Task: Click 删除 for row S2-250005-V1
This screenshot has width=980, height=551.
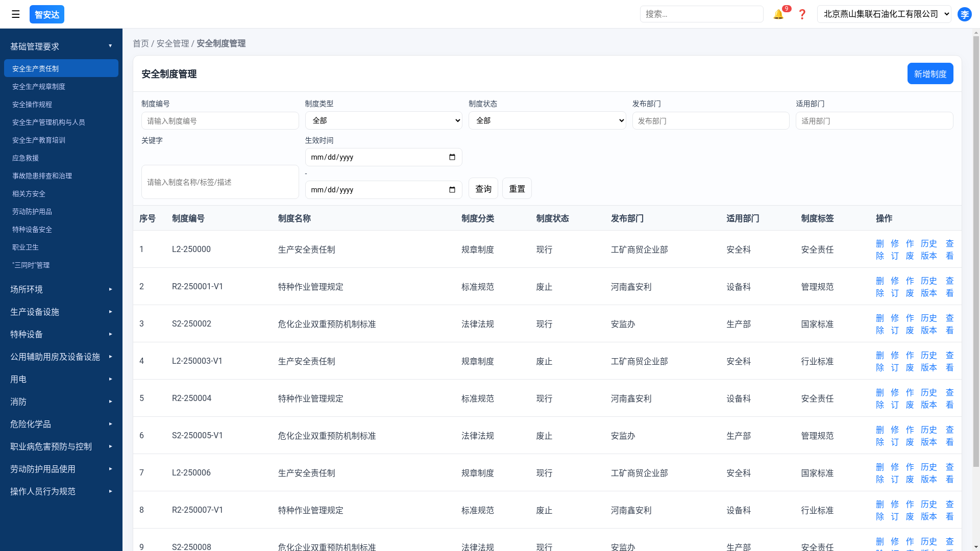Action: click(879, 436)
